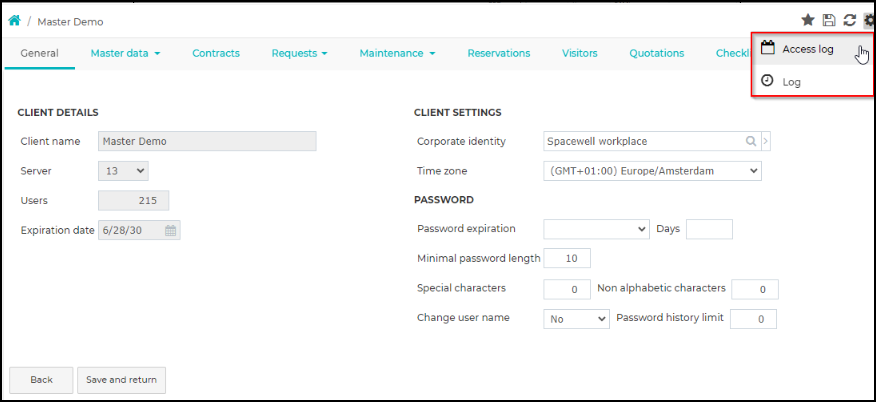Click the Special characters field
This screenshot has width=876, height=402.
pos(566,289)
